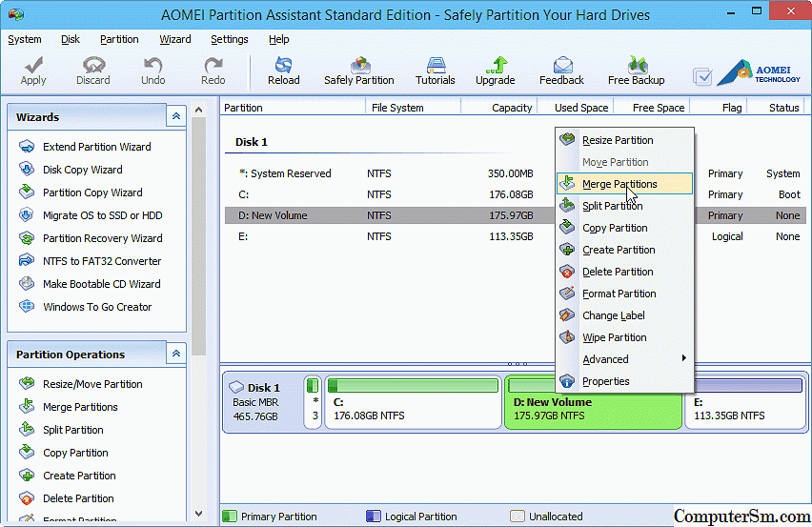Viewport: 812px width, 527px height.
Task: Toggle the checkbox icon beside AOMEI logo
Action: pos(702,76)
